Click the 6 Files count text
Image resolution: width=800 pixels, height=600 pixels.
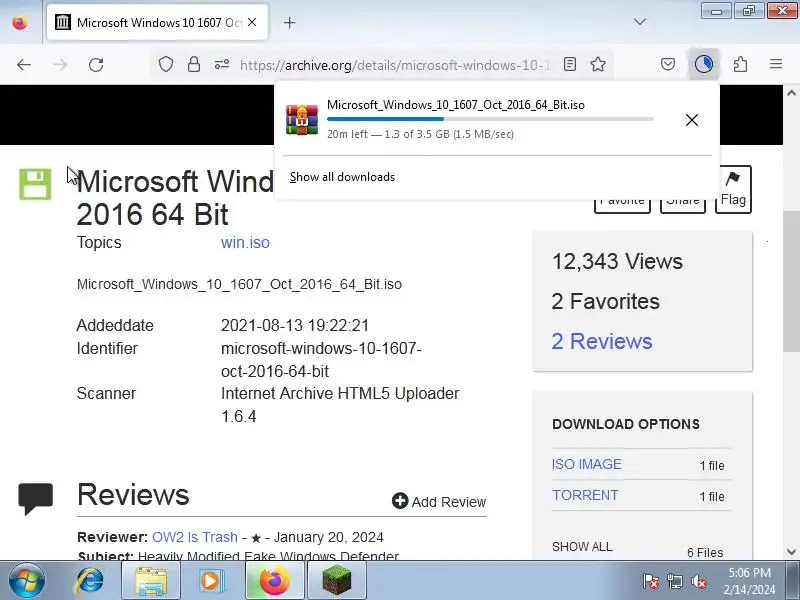click(705, 553)
